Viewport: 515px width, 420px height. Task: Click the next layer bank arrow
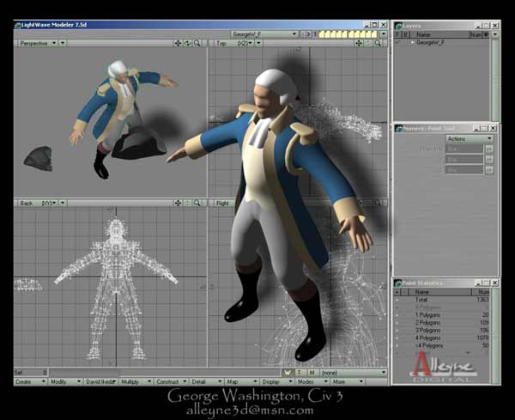pyautogui.click(x=309, y=33)
